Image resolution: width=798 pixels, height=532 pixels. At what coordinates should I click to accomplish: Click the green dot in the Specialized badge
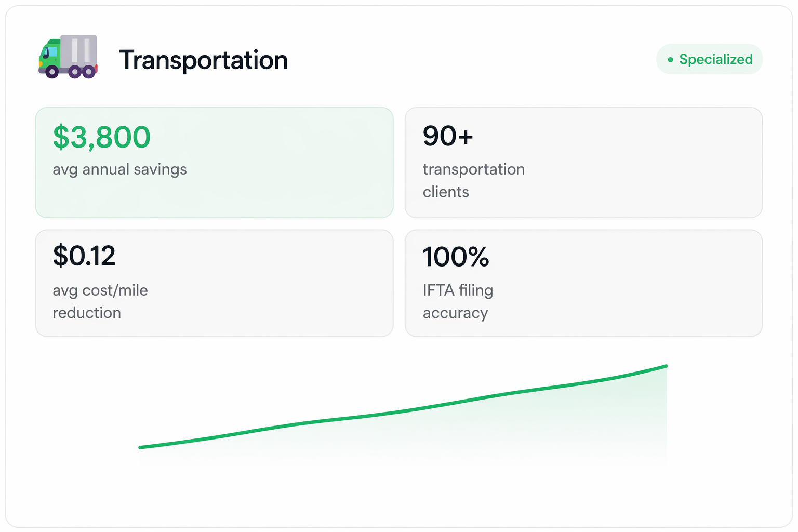670,60
